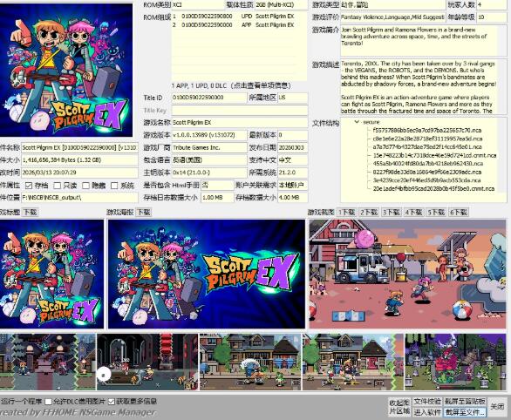Download the game poster (游戏海报 下载)

click(144, 213)
